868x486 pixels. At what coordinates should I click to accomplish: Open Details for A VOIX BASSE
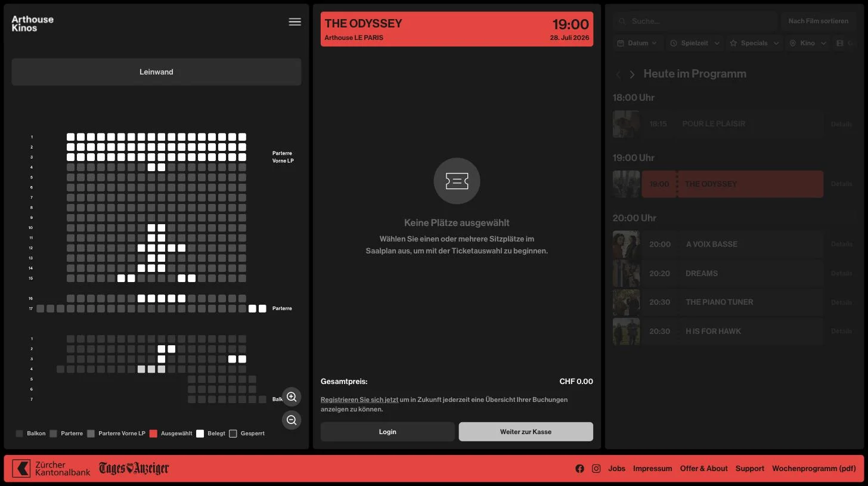click(841, 244)
